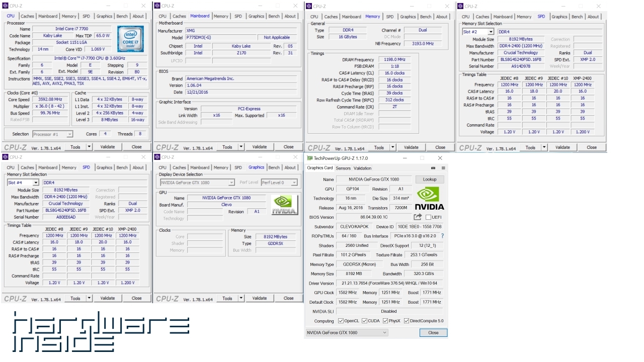This screenshot has height=362, width=644.
Task: Click the 320.3 GB/s bandwidth value
Action: click(424, 274)
